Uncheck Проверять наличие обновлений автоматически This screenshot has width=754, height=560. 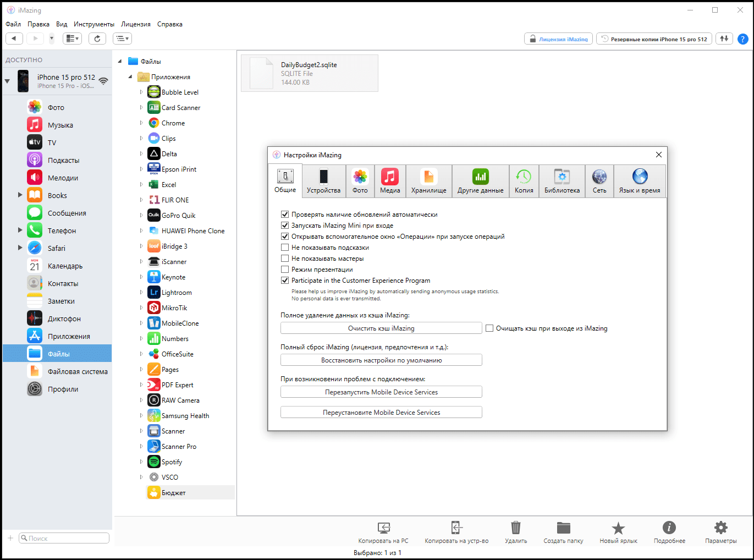[285, 215]
